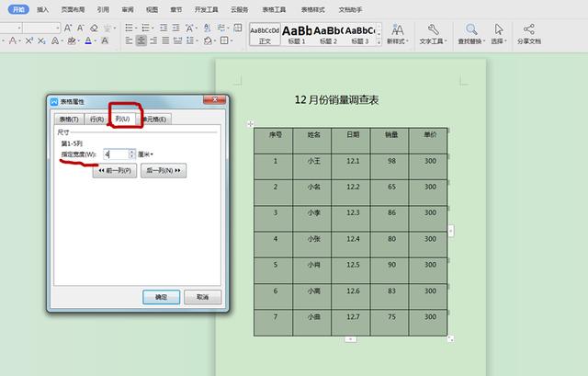Click the text highlight pen icon
The width and height of the screenshot is (588, 376).
point(71,40)
